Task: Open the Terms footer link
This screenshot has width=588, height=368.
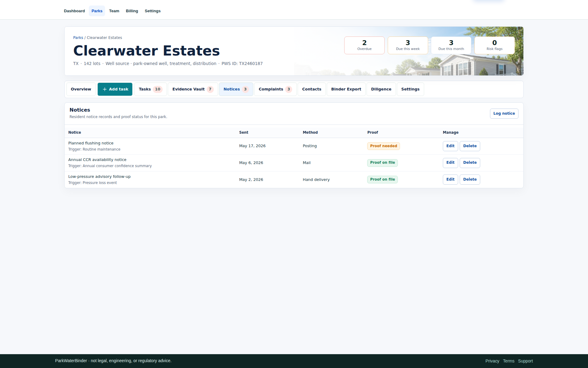Action: point(508,361)
